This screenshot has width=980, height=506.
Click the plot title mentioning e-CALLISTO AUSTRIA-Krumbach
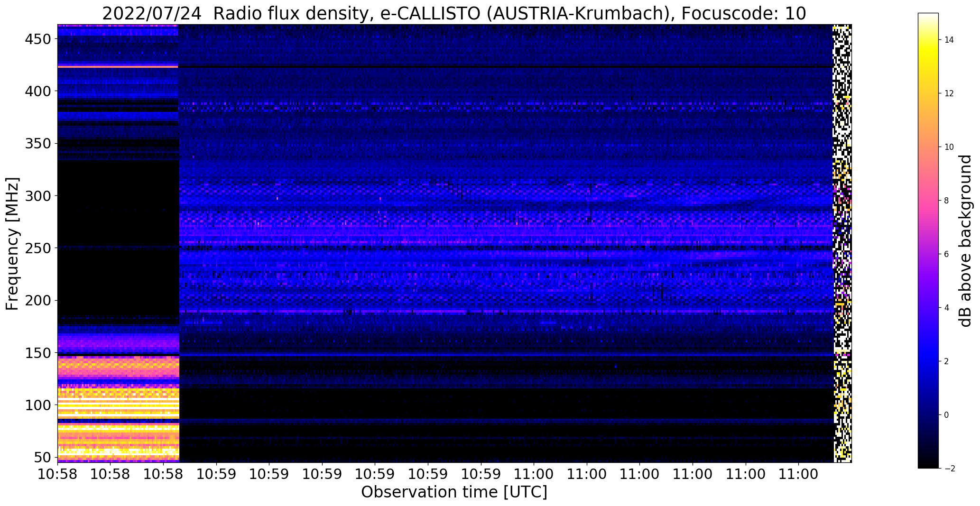point(454,14)
